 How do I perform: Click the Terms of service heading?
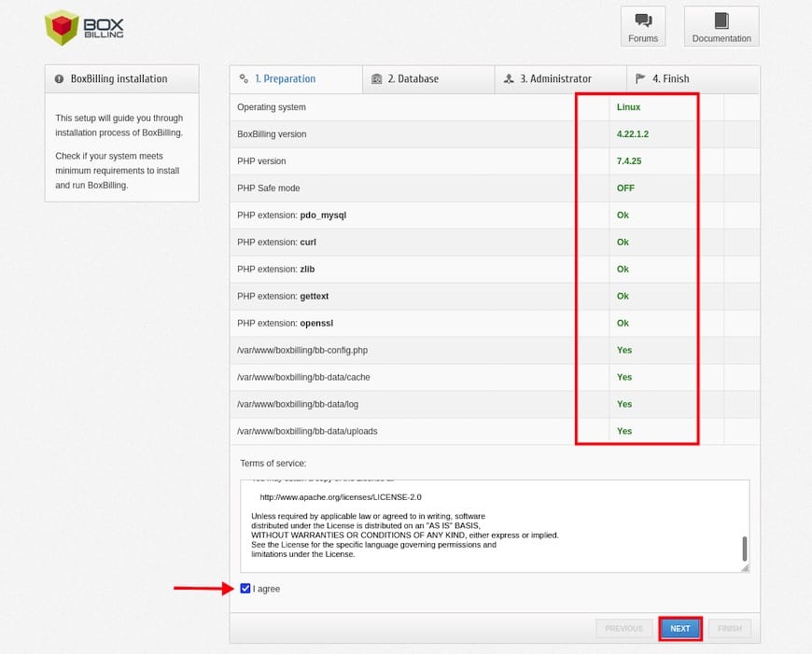pyautogui.click(x=273, y=463)
